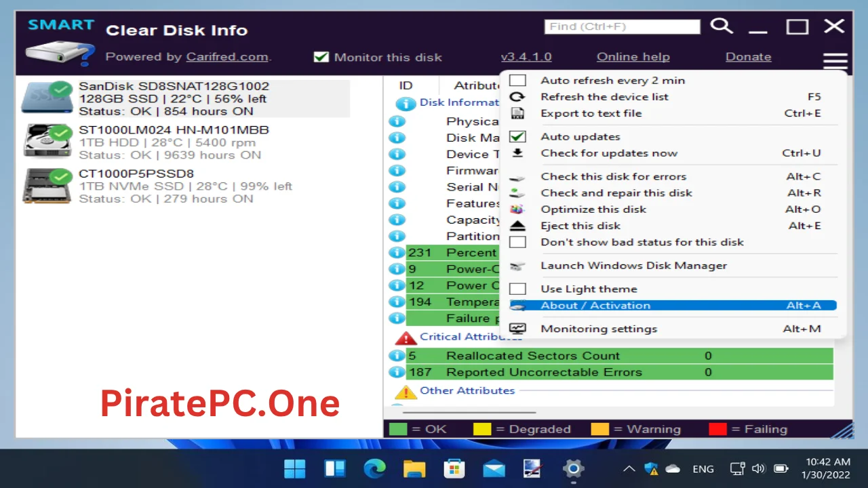Click info icon for attribute 194 row
The image size is (868, 488).
397,302
